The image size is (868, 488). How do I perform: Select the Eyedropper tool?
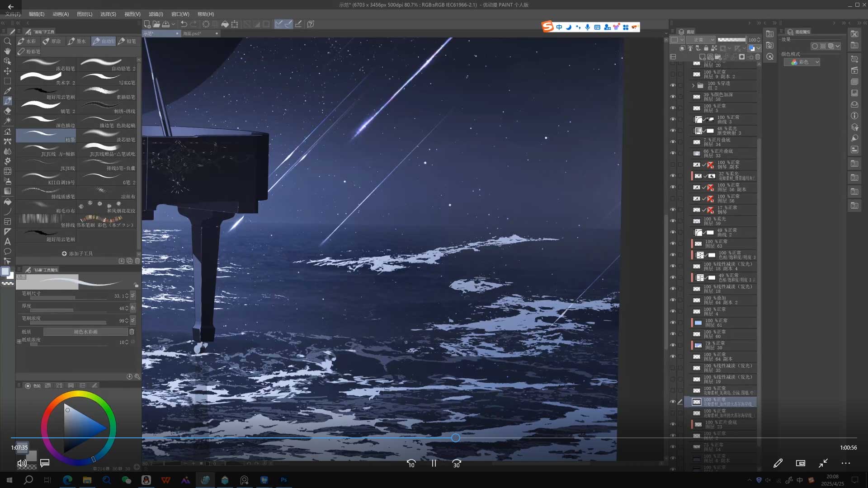point(7,91)
